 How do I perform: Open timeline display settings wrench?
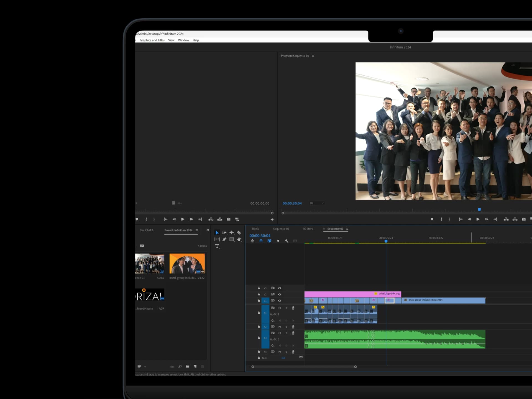tap(287, 241)
